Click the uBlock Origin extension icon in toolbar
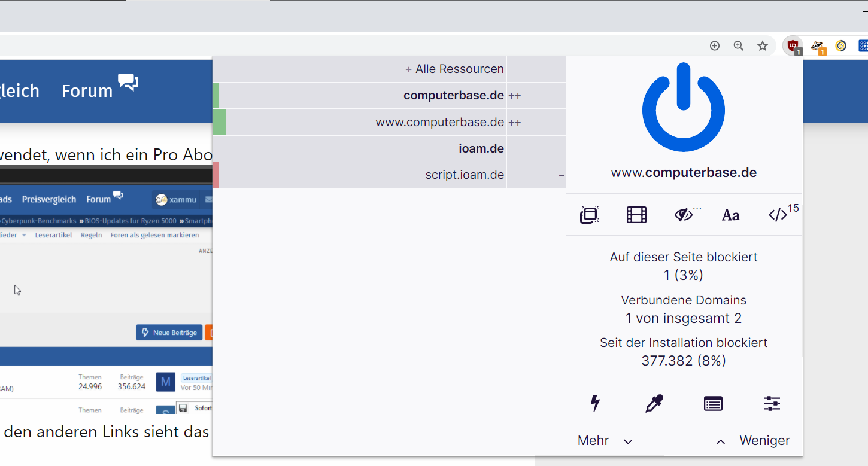Screen dimensions: 868x466 click(x=793, y=46)
